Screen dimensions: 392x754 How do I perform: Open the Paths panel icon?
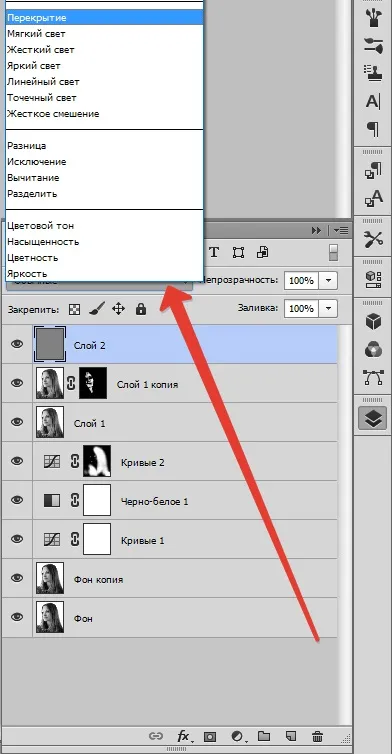pos(373,377)
